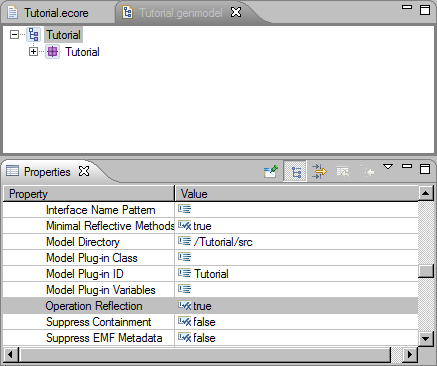This screenshot has width=437, height=366.
Task: Click the Model Directory text icon
Action: click(184, 241)
